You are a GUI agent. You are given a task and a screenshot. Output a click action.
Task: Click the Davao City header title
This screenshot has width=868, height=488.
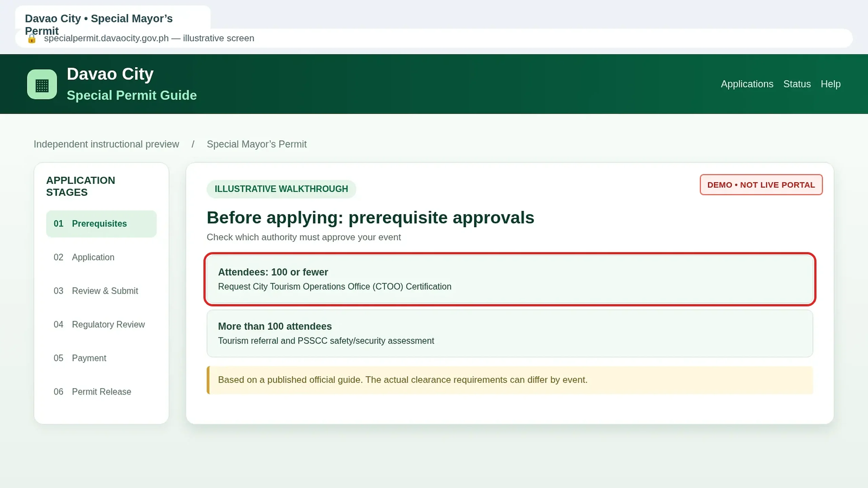point(110,74)
